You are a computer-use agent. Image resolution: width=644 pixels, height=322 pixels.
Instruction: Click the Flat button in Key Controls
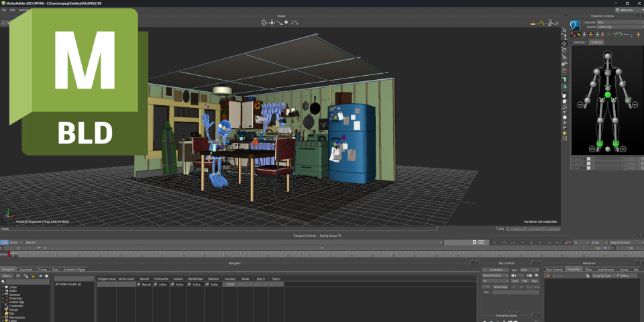point(525,281)
